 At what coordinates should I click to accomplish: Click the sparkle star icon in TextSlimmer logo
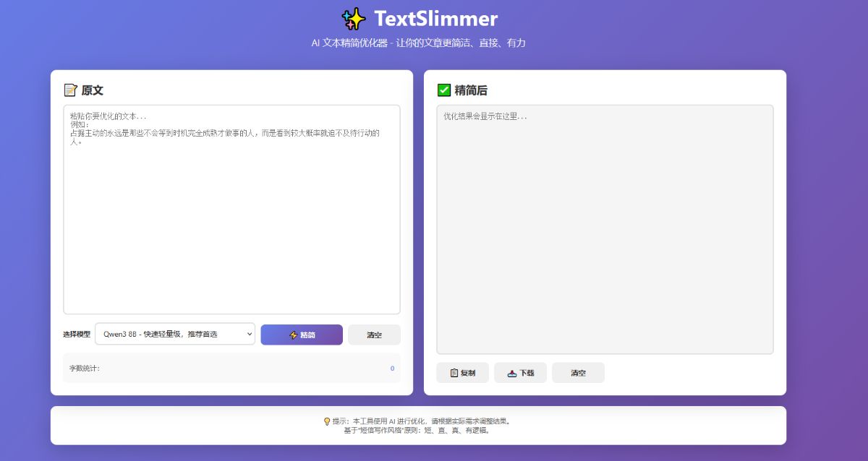pos(354,18)
